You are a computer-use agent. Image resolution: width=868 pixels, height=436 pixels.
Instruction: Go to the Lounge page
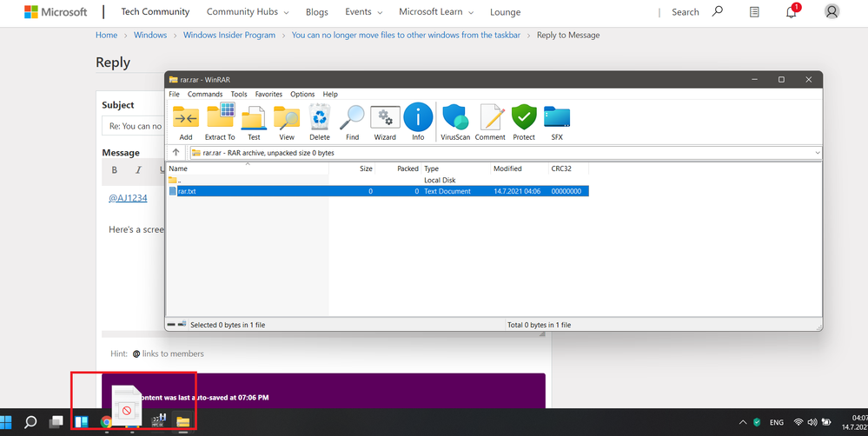[x=506, y=12]
